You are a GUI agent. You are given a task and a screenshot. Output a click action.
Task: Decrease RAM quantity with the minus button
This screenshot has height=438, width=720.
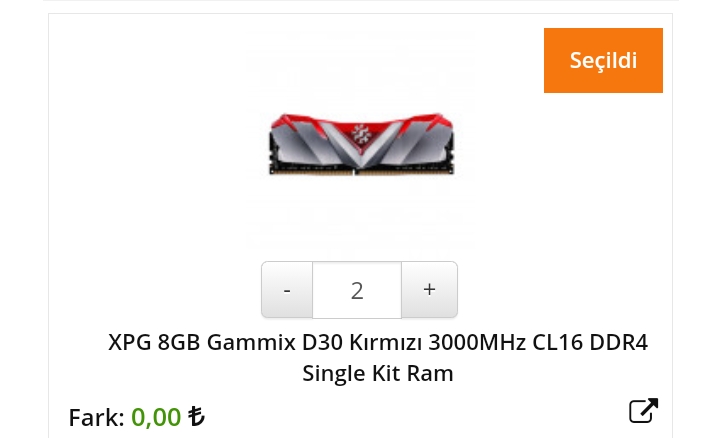click(x=287, y=290)
